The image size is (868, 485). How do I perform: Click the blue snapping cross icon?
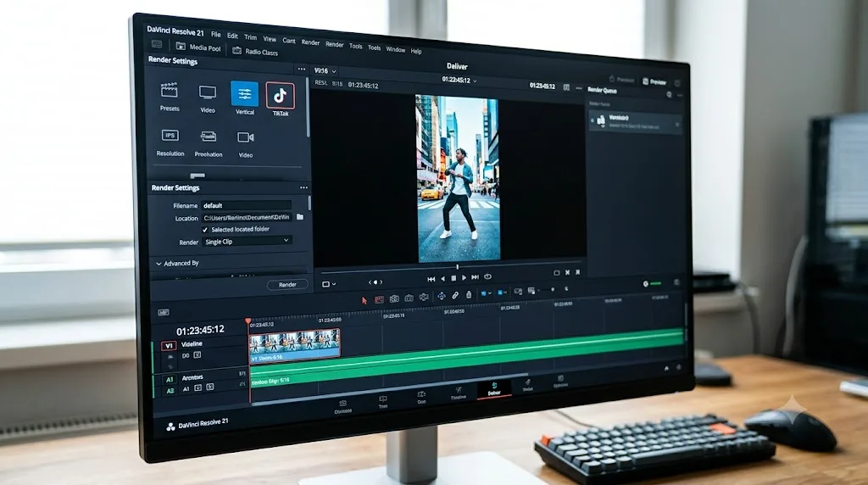(x=441, y=296)
